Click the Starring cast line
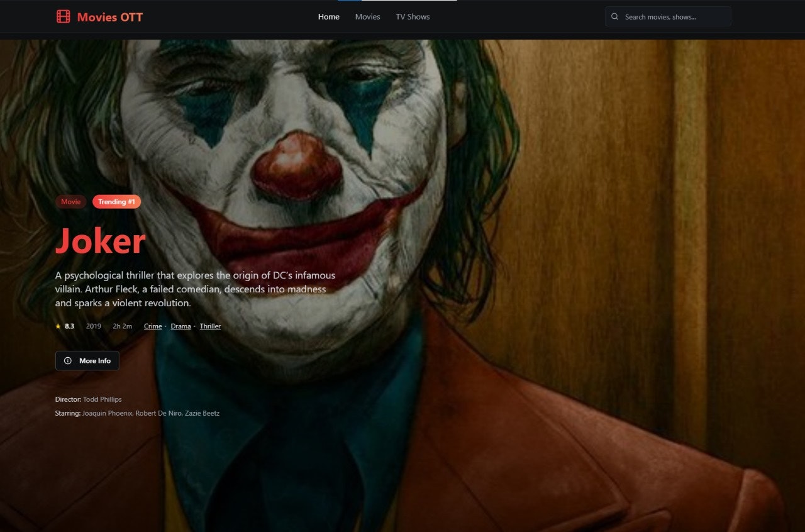The width and height of the screenshot is (805, 532). click(137, 413)
